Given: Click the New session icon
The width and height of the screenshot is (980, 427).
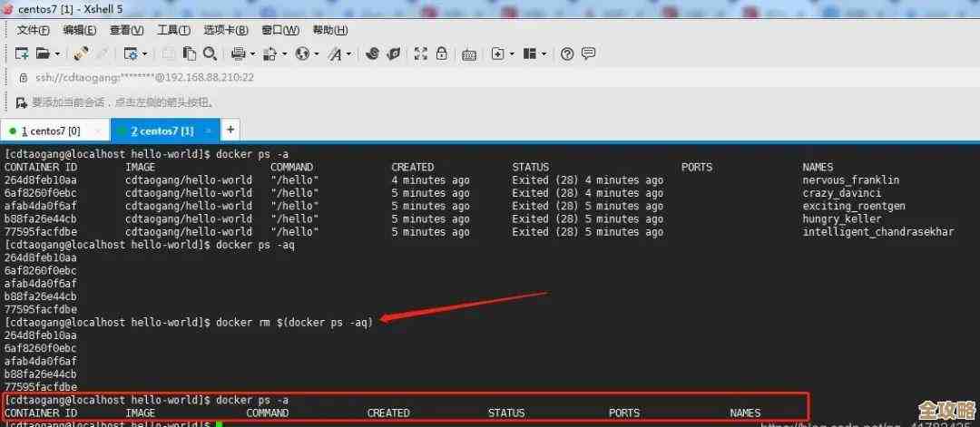Looking at the screenshot, I should (x=22, y=53).
